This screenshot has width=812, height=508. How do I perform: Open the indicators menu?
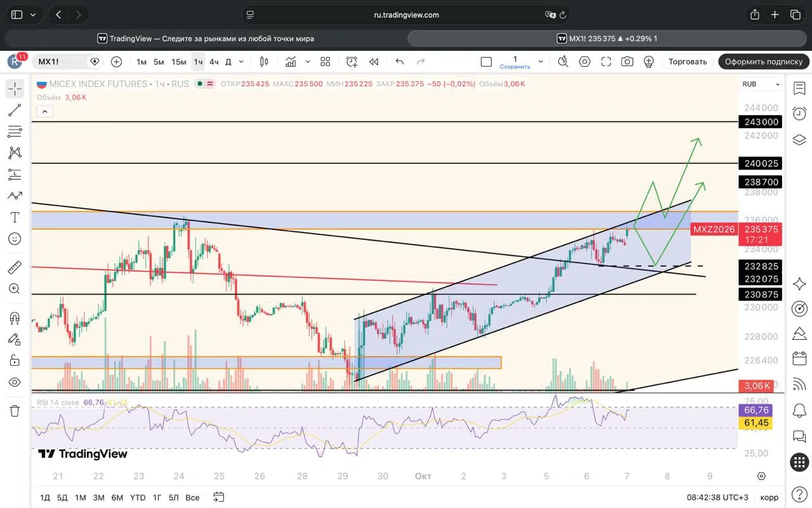(x=291, y=62)
